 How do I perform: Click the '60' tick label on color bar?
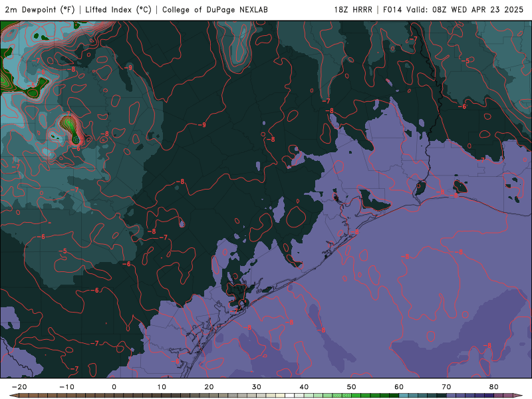[399, 387]
